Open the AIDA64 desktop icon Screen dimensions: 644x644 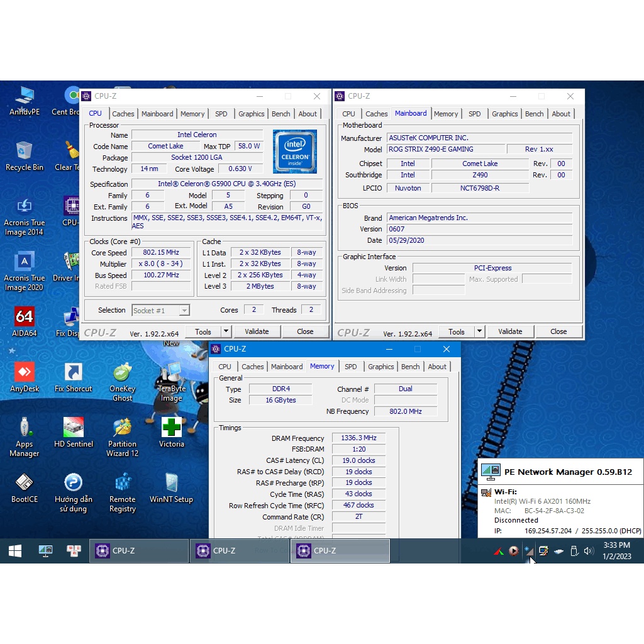click(x=25, y=321)
